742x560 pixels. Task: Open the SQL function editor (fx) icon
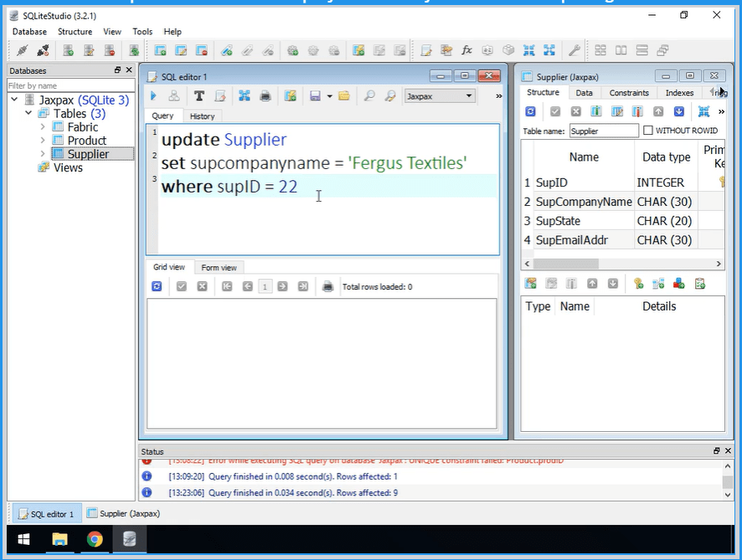467,50
